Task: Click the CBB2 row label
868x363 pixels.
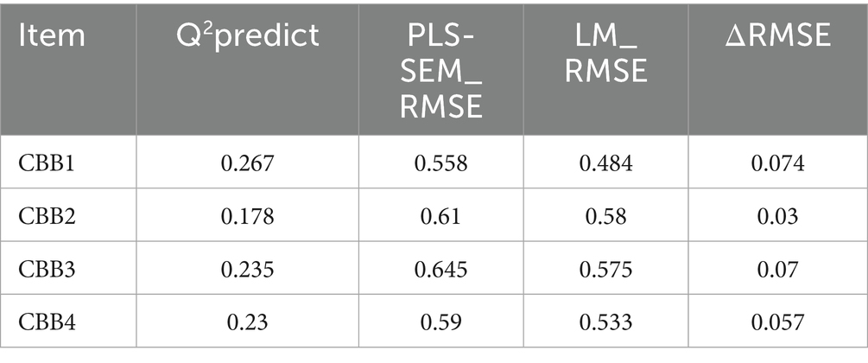Action: click(x=47, y=215)
